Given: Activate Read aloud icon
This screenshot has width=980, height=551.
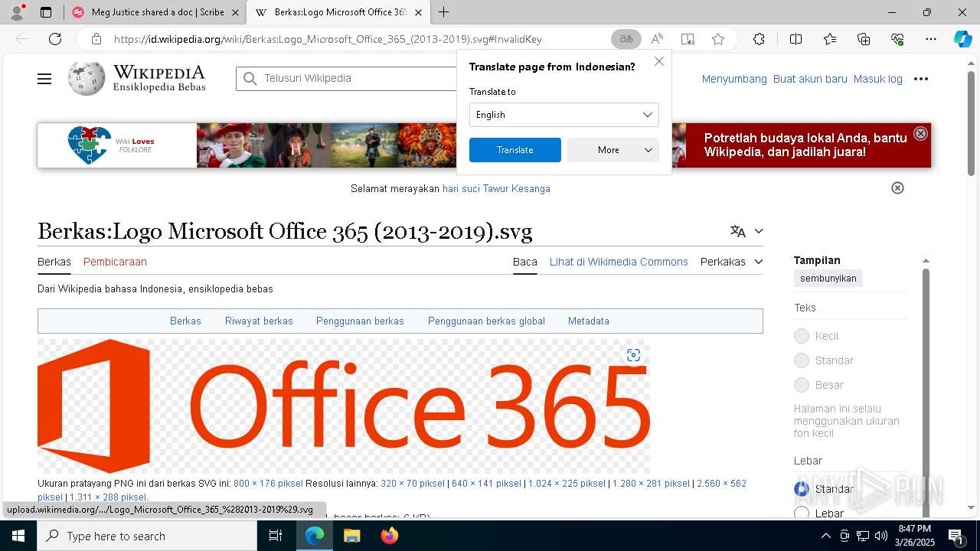Looking at the screenshot, I should pos(657,39).
